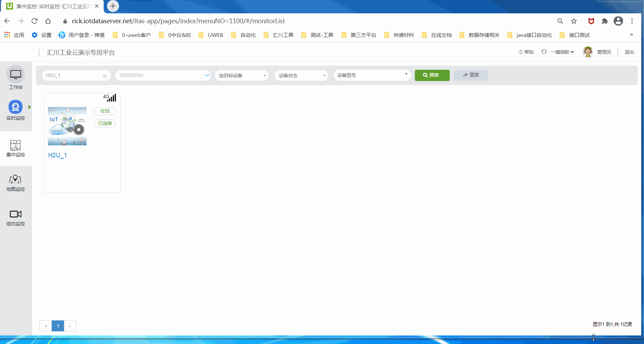
Task: Click the 4G signal strength icon
Action: click(x=110, y=97)
